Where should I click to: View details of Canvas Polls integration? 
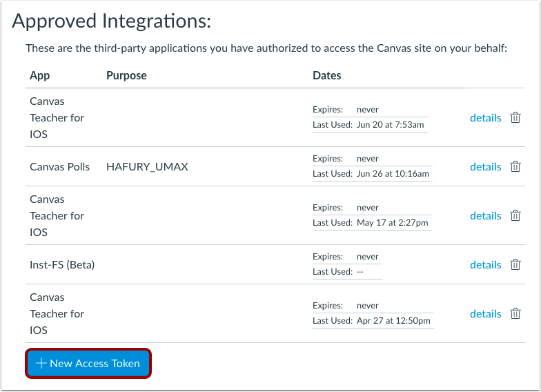pyautogui.click(x=486, y=167)
